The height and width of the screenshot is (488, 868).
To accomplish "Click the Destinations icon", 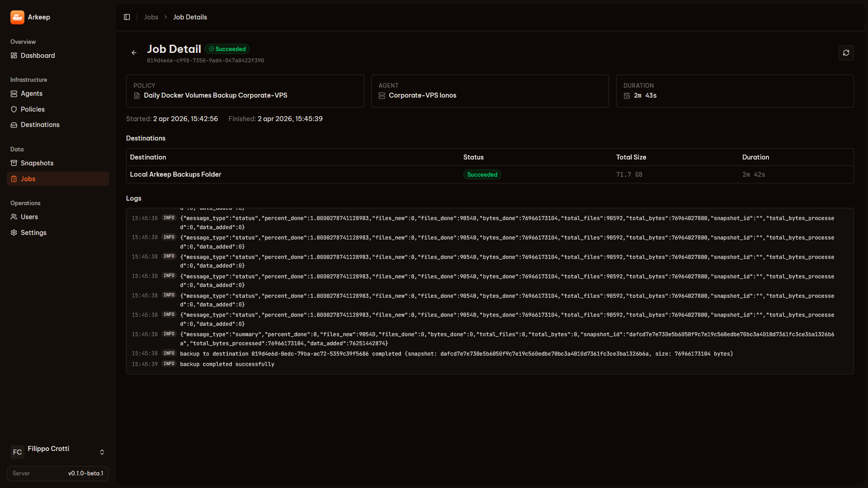I will coord(14,125).
